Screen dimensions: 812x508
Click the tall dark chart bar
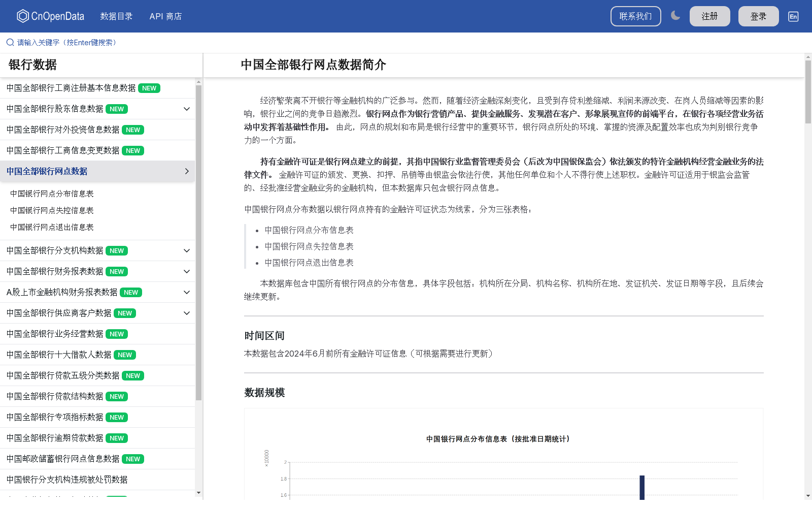[642, 488]
